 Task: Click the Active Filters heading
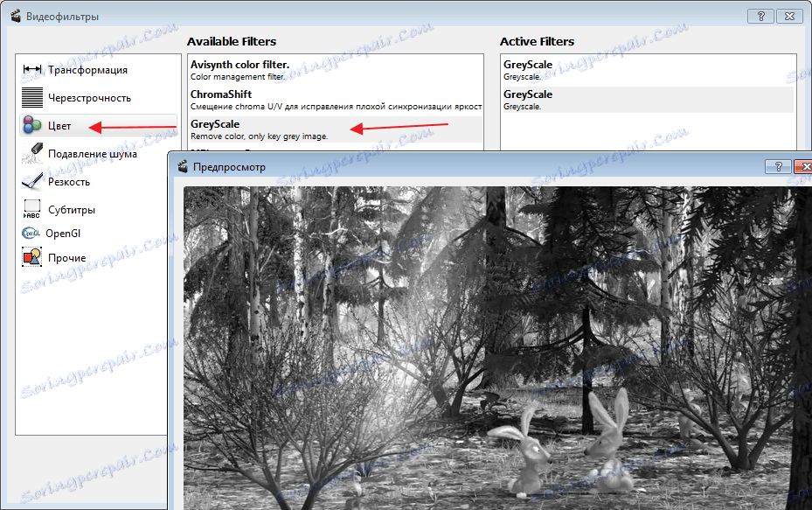pos(537,41)
